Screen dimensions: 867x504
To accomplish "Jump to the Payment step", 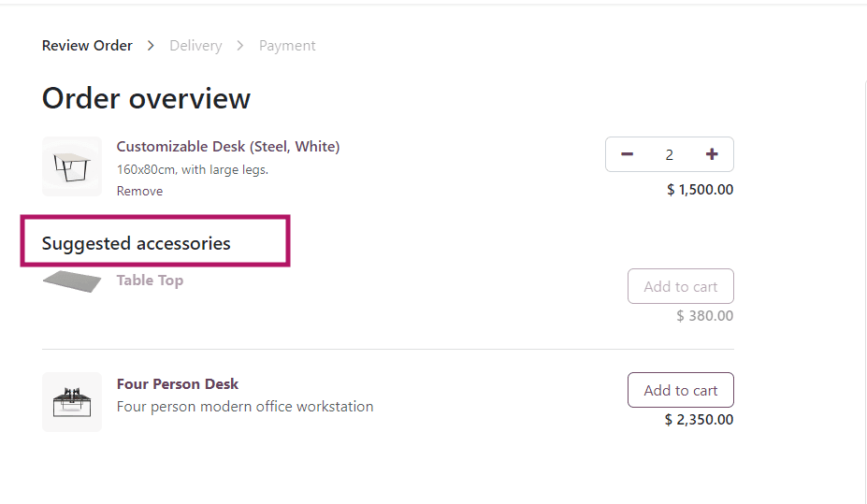I will click(x=287, y=46).
